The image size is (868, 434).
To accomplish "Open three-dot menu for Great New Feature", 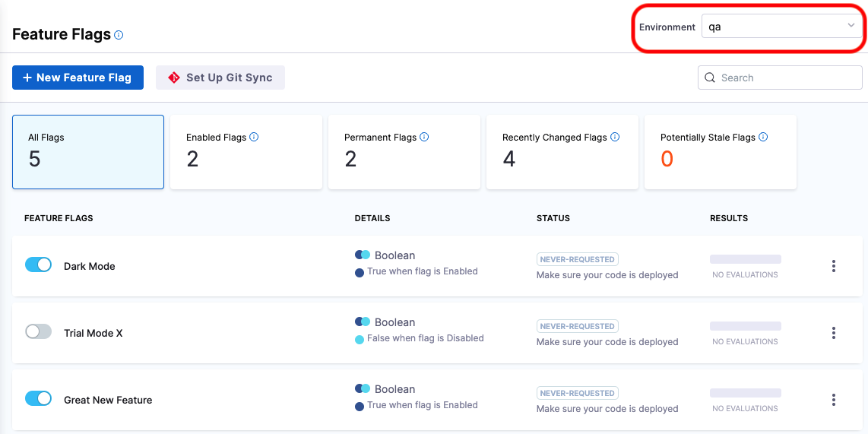I will [x=834, y=400].
